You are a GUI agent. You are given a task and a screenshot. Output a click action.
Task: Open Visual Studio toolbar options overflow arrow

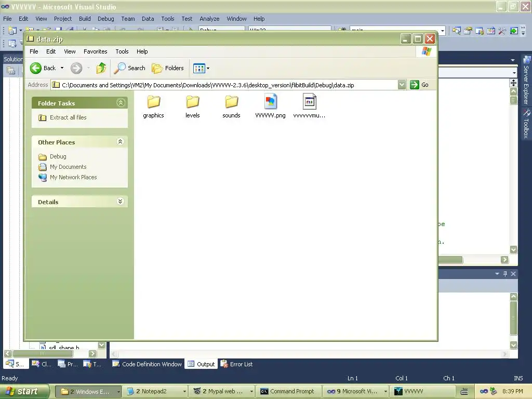point(523,31)
